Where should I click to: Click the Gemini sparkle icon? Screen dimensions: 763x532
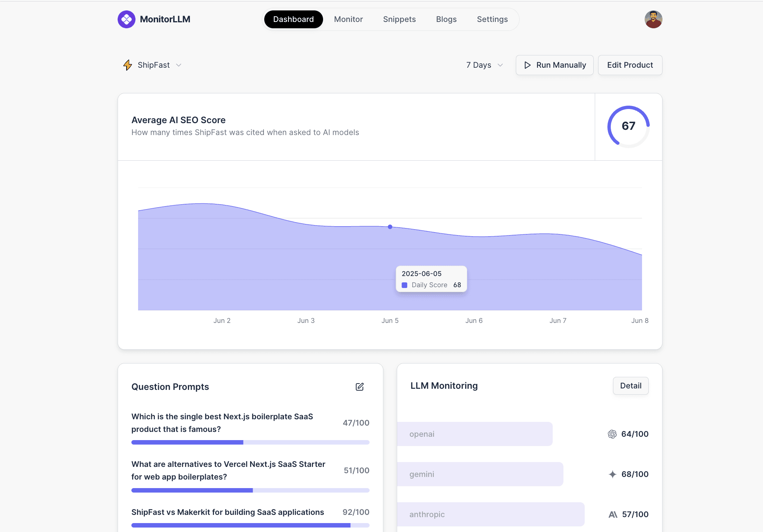pyautogui.click(x=612, y=474)
